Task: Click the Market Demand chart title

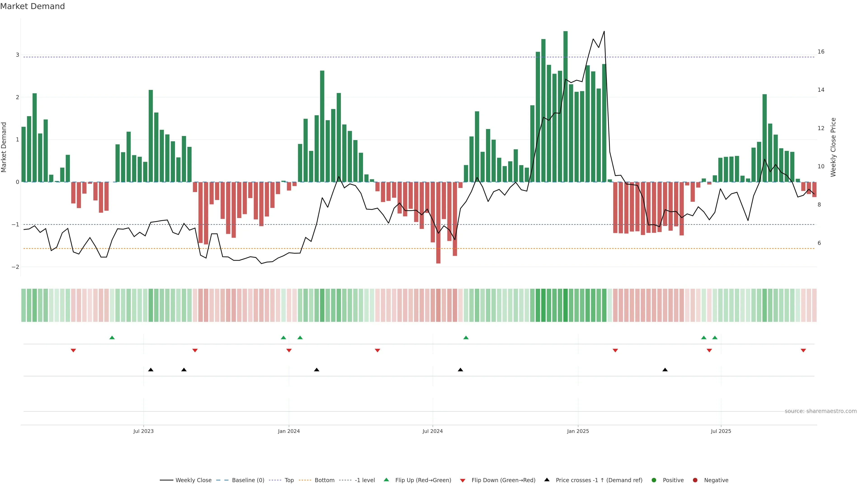Action: click(32, 6)
